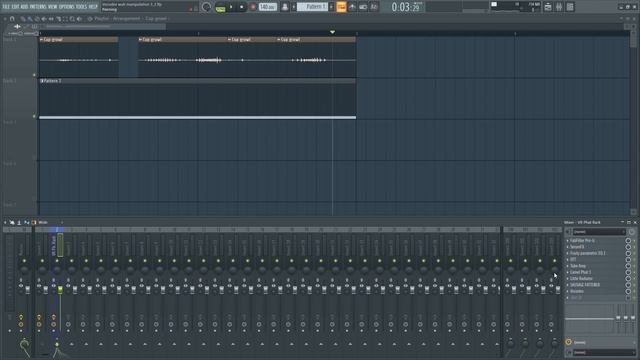Mute the selected VR Phat Rack mixer track

pyautogui.click(x=57, y=261)
